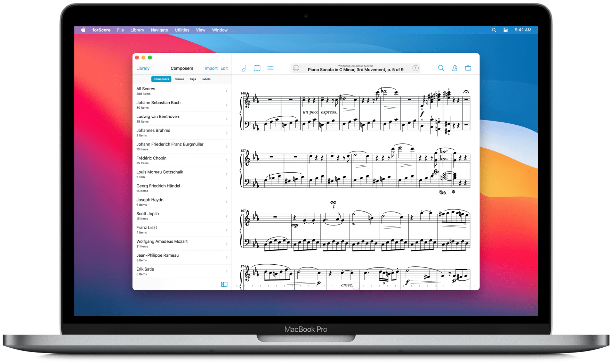Select the Labels segment
The image size is (612, 364).
coord(206,79)
